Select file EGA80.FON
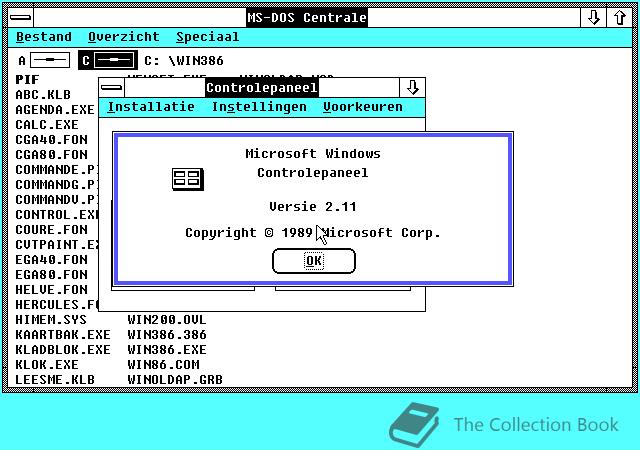Viewport: 640px width, 450px height. click(x=51, y=275)
